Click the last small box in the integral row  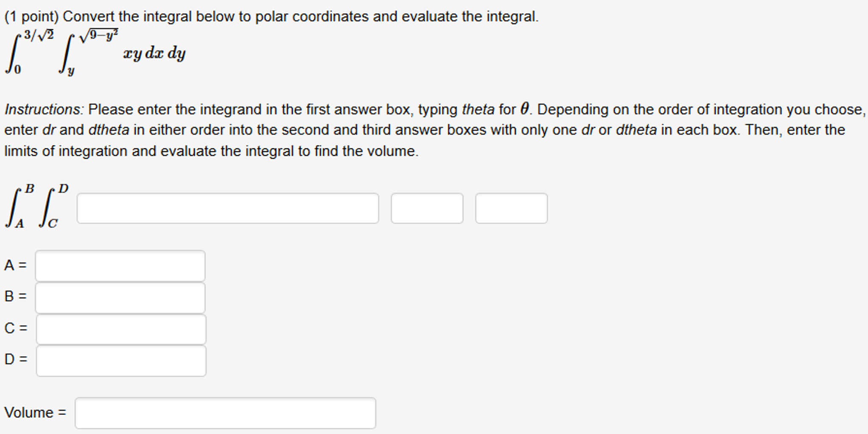511,208
